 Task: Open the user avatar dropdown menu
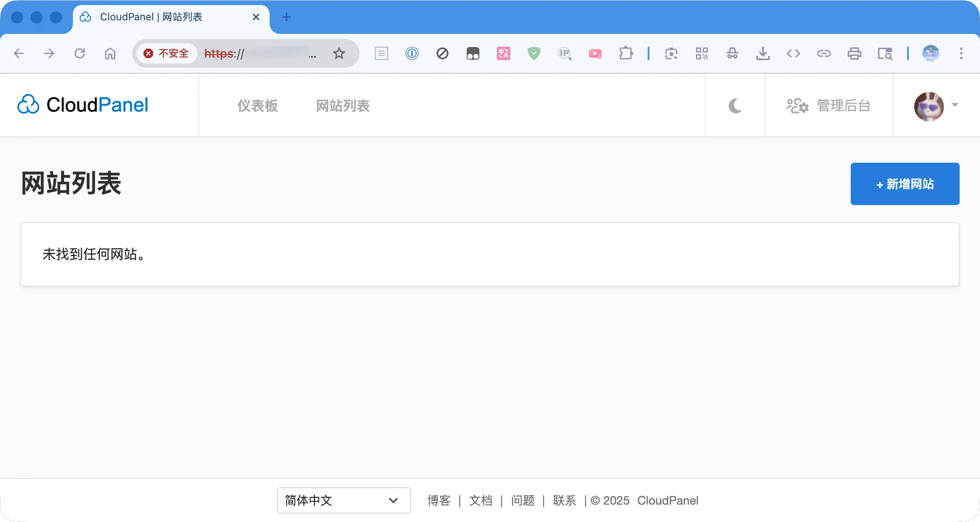tap(935, 106)
